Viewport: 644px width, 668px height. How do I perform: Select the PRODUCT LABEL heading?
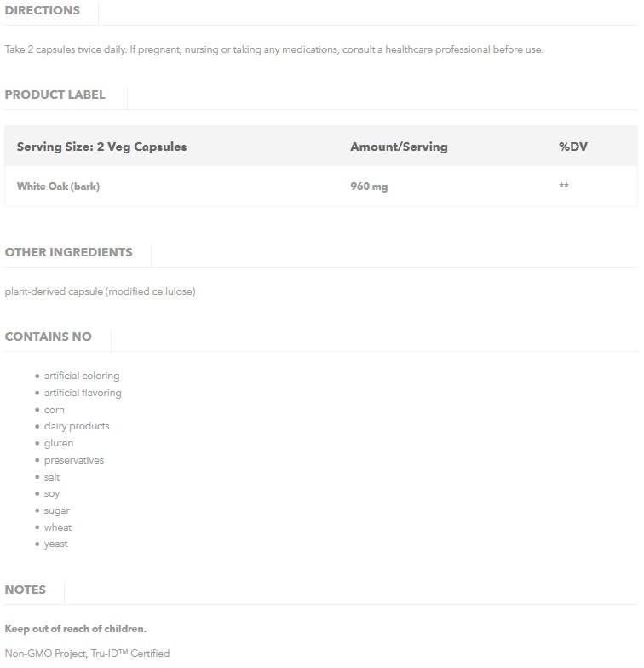pos(55,95)
